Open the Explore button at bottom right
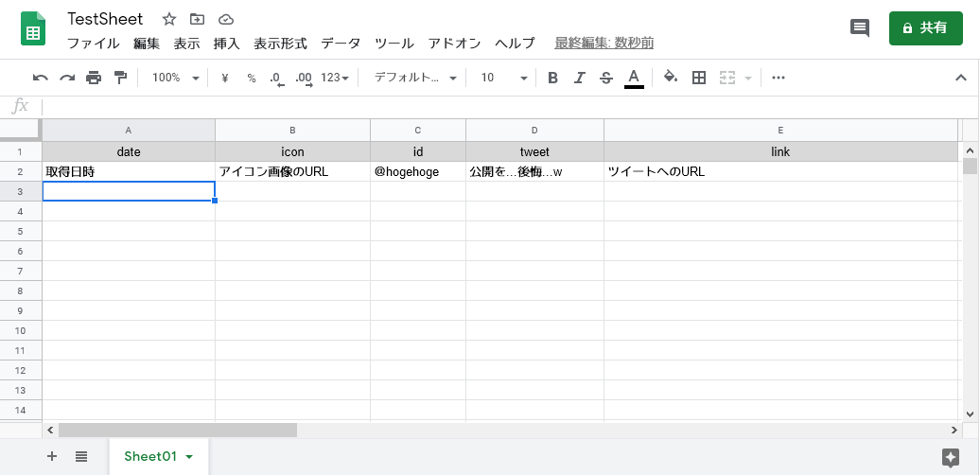Image resolution: width=980 pixels, height=475 pixels. (x=950, y=457)
